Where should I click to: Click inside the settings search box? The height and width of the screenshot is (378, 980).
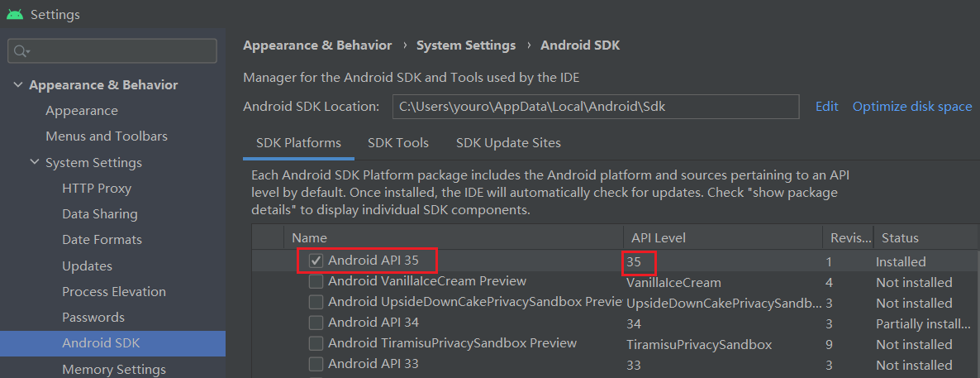point(112,50)
